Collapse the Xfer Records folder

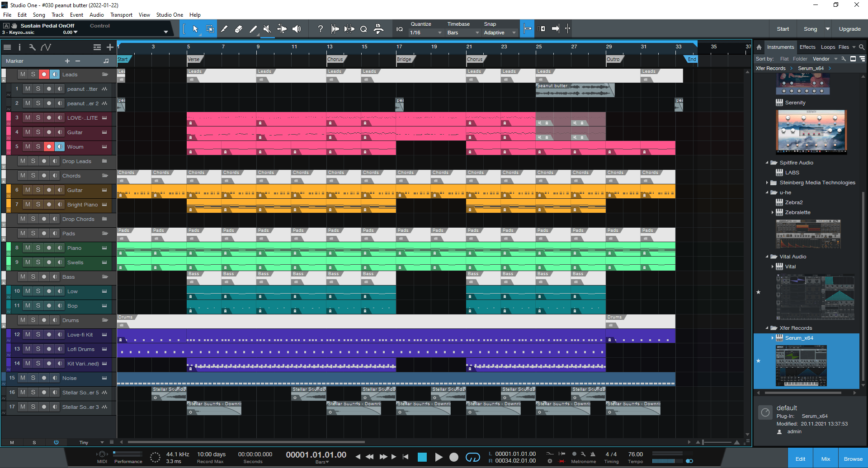(x=767, y=328)
